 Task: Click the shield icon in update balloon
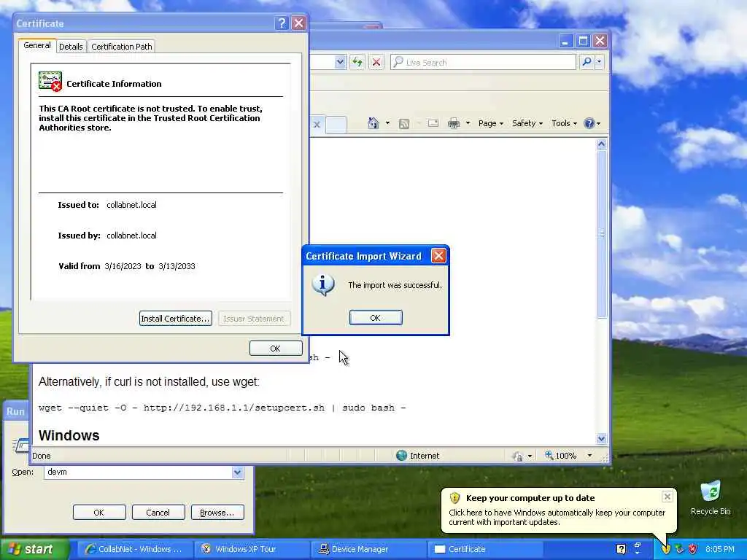(455, 498)
